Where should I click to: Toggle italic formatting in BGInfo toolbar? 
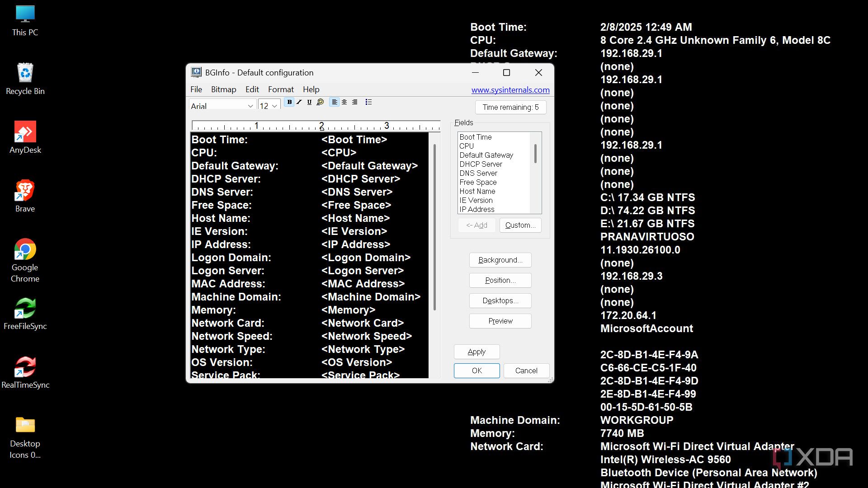299,102
